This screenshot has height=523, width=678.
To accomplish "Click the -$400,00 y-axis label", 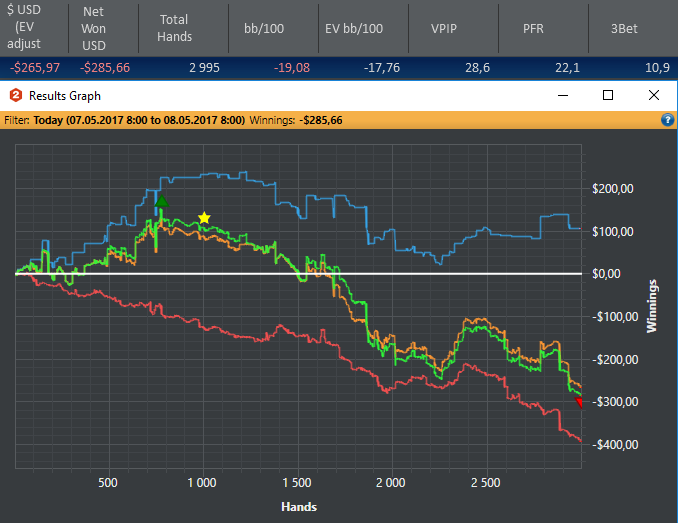I will 615,445.
